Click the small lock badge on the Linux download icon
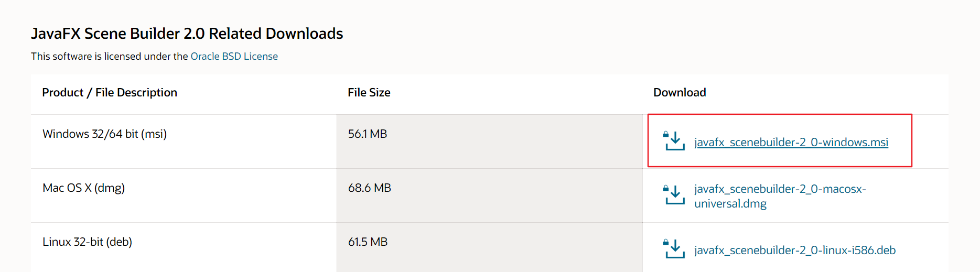 coord(666,242)
